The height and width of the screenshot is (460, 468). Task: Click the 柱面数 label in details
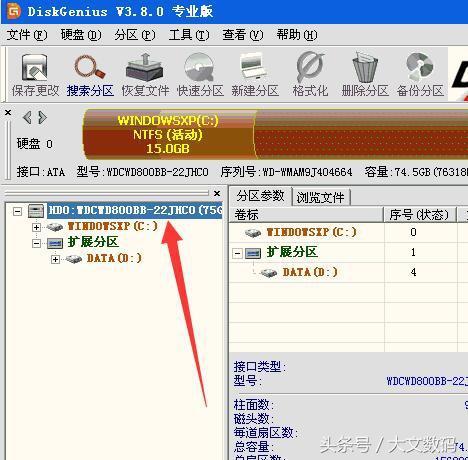[x=253, y=405]
